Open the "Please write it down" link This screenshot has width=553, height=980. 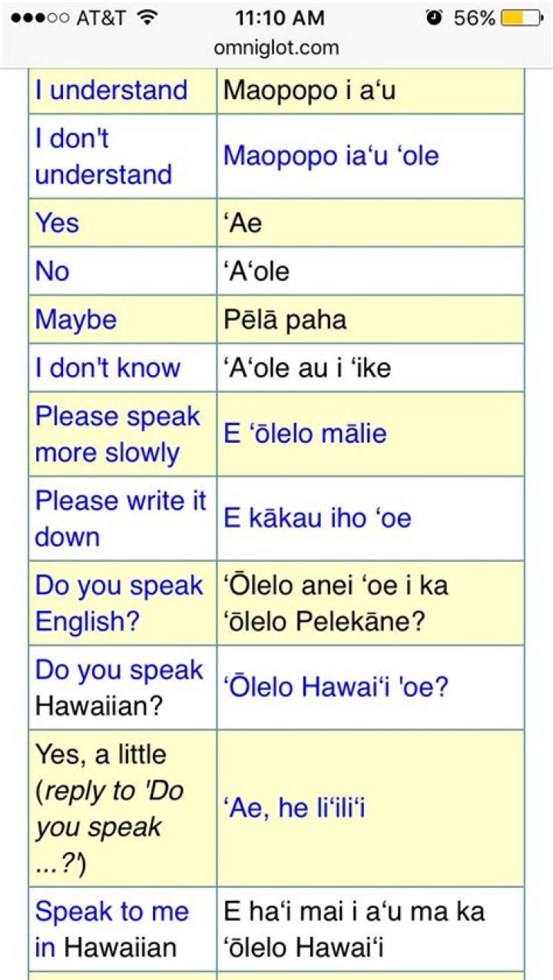[x=121, y=518]
